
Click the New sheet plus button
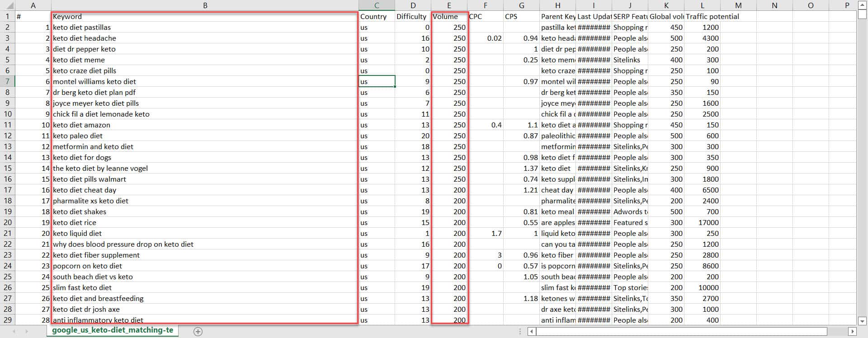coord(198,331)
